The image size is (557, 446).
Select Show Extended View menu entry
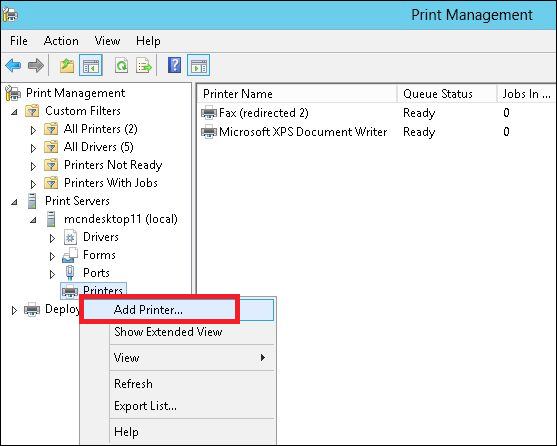(168, 332)
